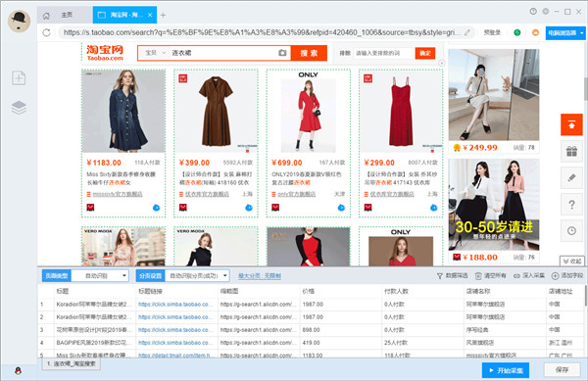Expand the 宝贝 search type dropdown

tap(155, 53)
